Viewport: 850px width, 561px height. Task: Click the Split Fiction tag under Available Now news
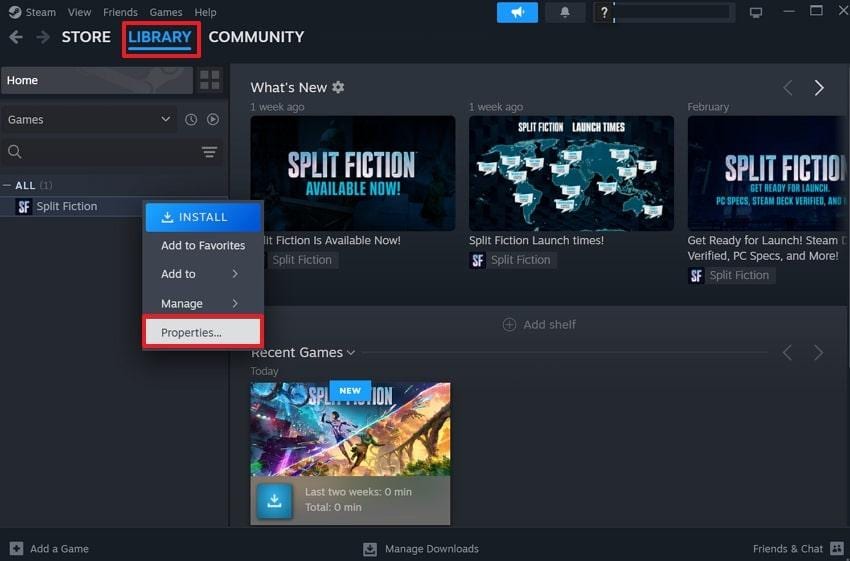point(302,260)
